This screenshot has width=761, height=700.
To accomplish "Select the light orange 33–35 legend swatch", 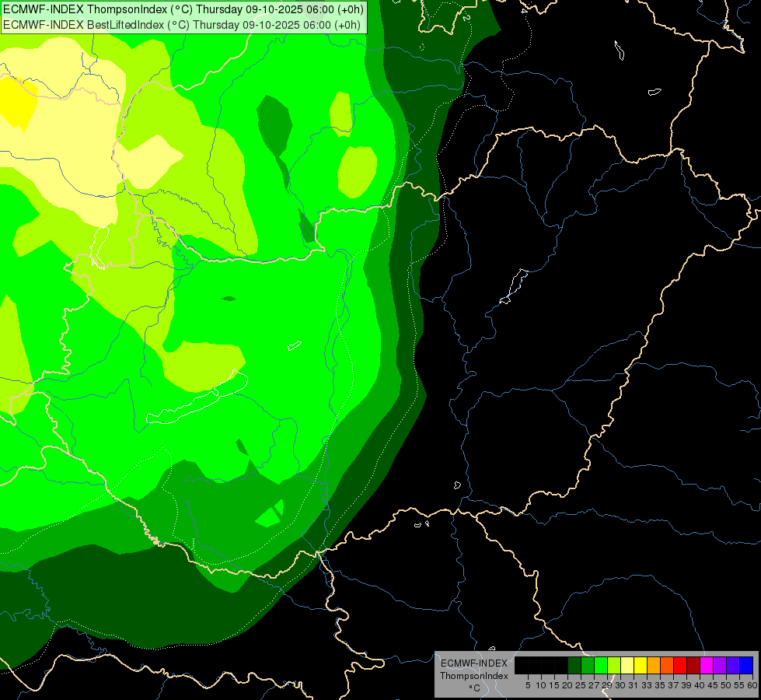I will 654,665.
